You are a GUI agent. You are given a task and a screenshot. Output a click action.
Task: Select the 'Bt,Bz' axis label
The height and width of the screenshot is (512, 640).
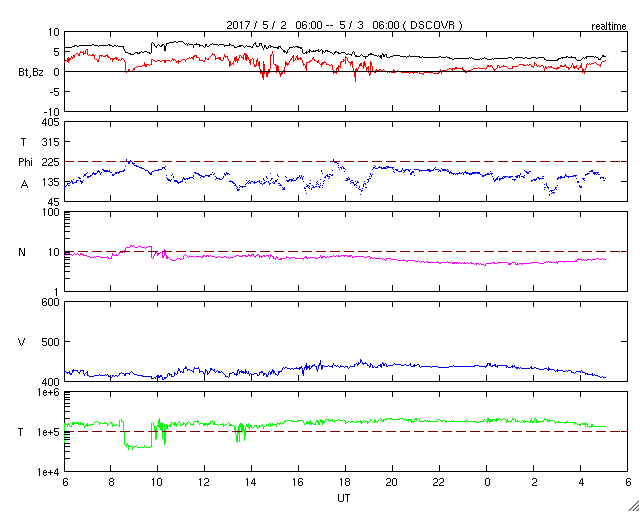point(31,74)
